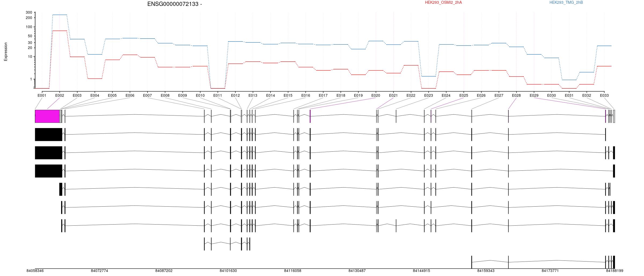Click the Expression y-axis label
Image resolution: width=644 pixels, height=276 pixels.
6,52
